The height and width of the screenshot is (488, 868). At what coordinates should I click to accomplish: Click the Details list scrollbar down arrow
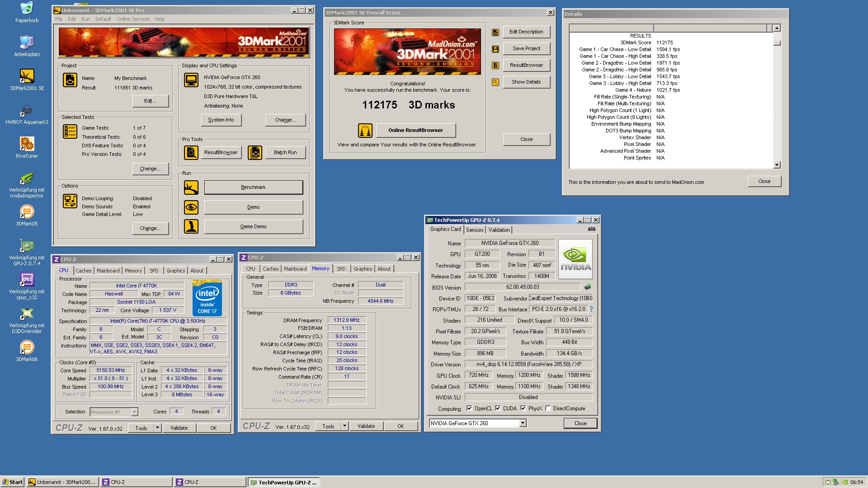(x=777, y=165)
